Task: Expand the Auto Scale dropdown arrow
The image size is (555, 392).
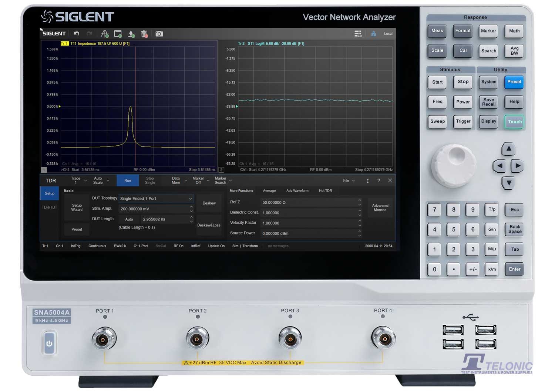Action: tap(108, 180)
